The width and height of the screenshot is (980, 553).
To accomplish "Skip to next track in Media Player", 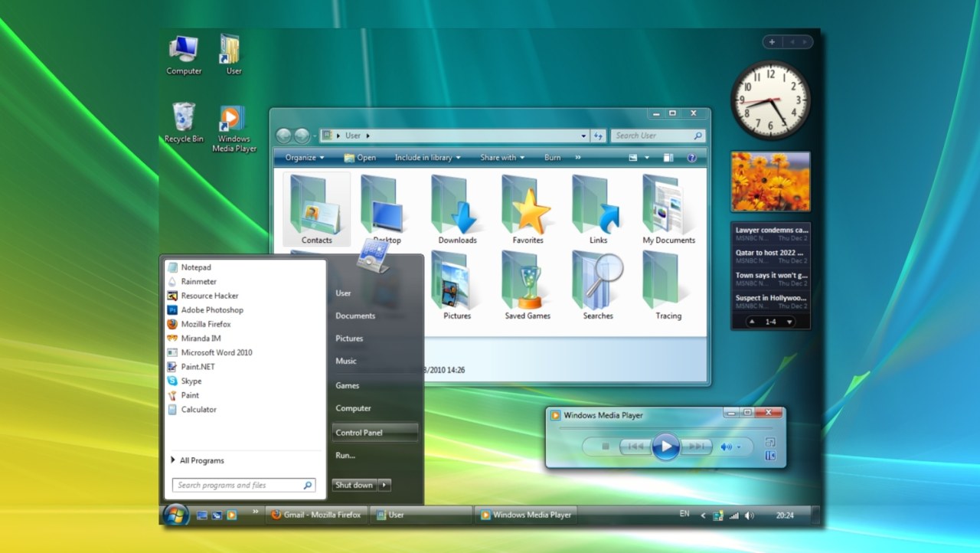I will (696, 447).
